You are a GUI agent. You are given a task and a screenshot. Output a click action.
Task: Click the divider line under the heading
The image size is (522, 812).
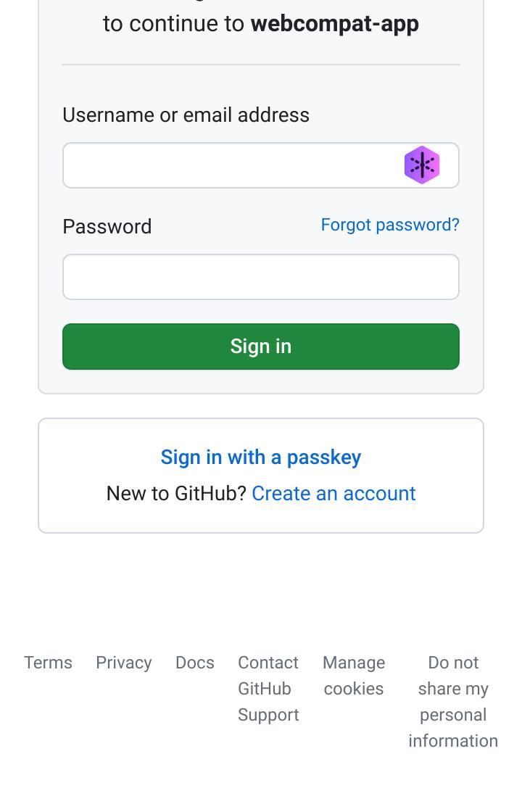point(260,65)
